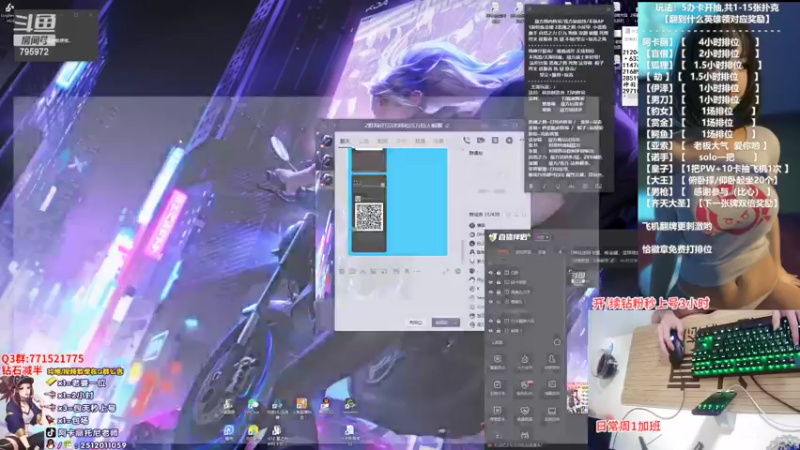
Task: Click the timer clock icon tile in streaming assistant
Action: click(x=524, y=362)
